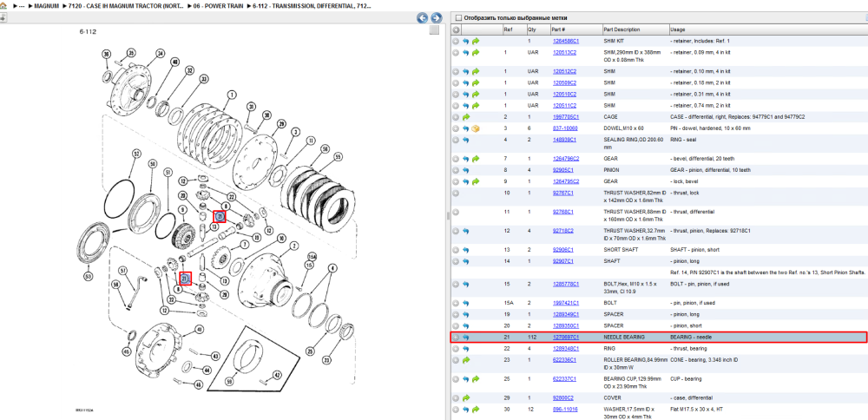The width and height of the screenshot is (868, 420).
Task: Toggle the selection circle for the COVER row
Action: point(457,397)
